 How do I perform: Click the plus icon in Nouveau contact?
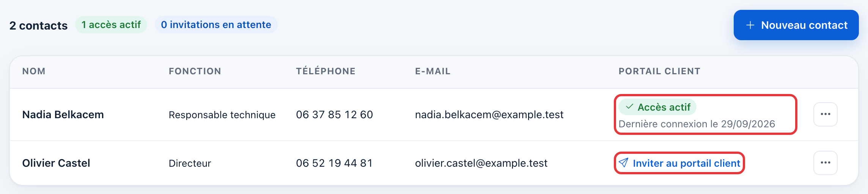pos(750,25)
